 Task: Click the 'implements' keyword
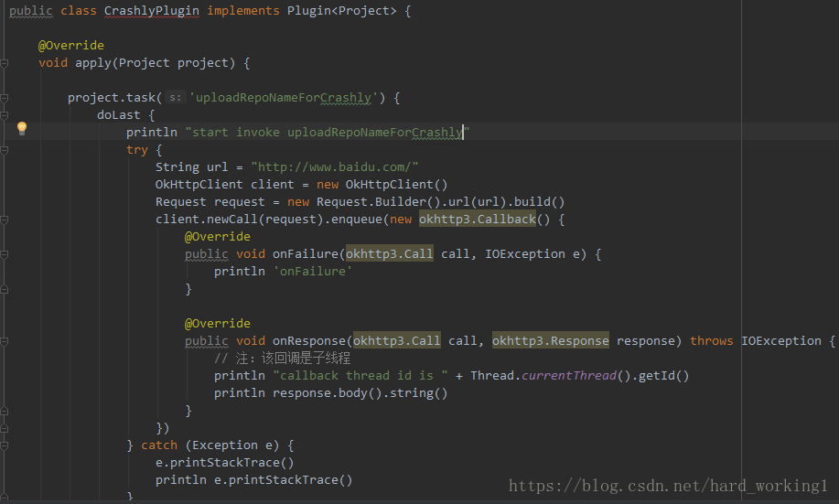[x=243, y=11]
